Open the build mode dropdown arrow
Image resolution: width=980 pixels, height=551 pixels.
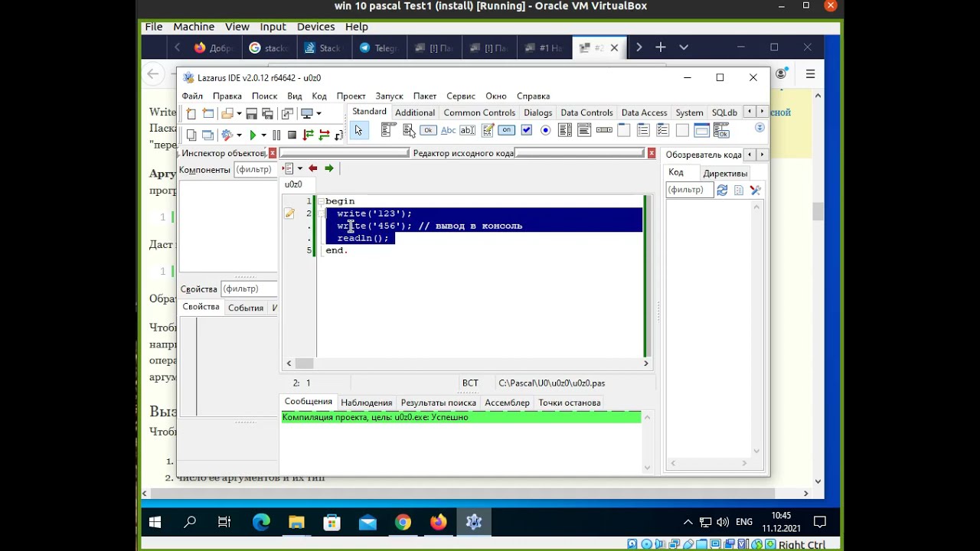click(239, 135)
